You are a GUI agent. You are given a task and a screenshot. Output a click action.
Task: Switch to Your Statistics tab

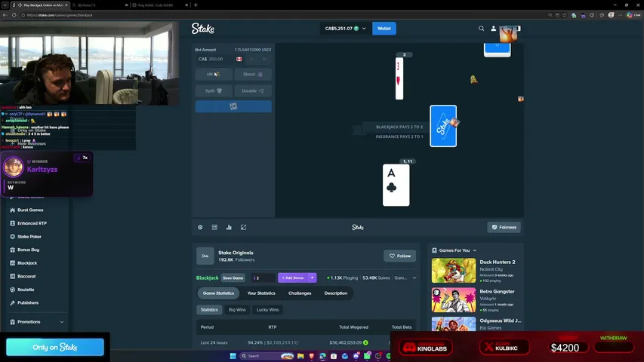tap(261, 293)
